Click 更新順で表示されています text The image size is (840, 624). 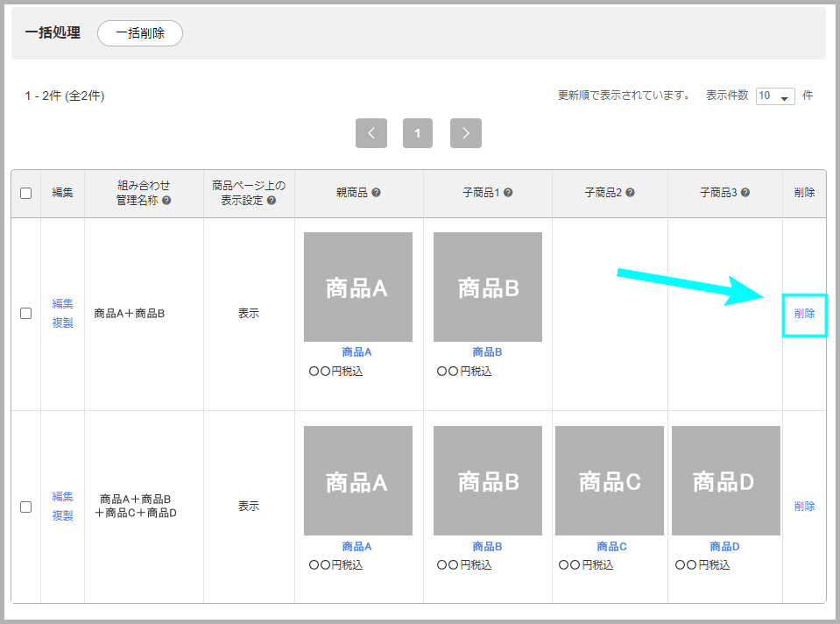coord(625,96)
